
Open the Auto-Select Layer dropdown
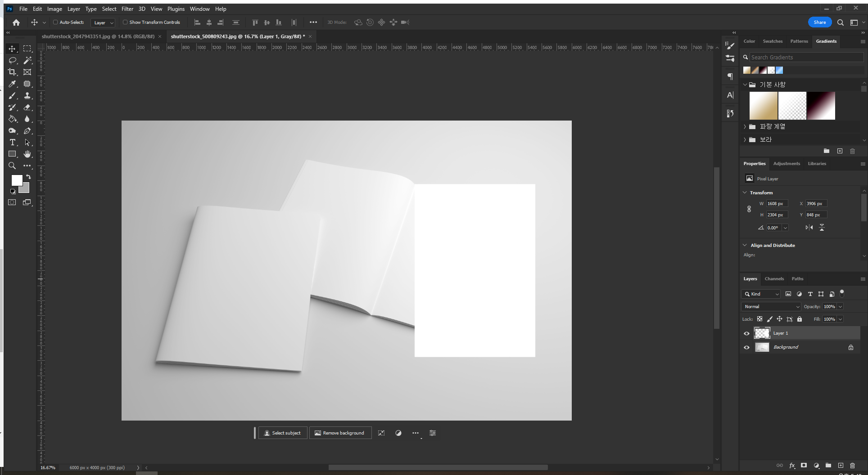pyautogui.click(x=103, y=22)
